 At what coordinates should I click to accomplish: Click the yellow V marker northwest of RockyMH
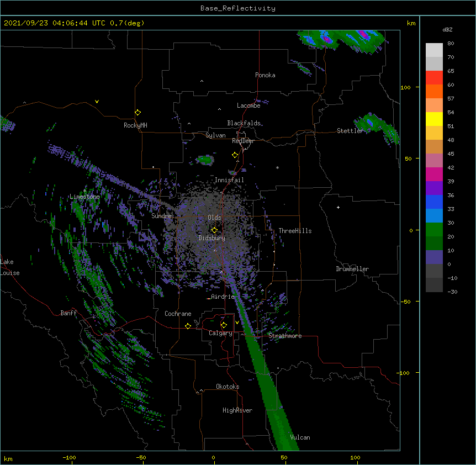pyautogui.click(x=97, y=102)
